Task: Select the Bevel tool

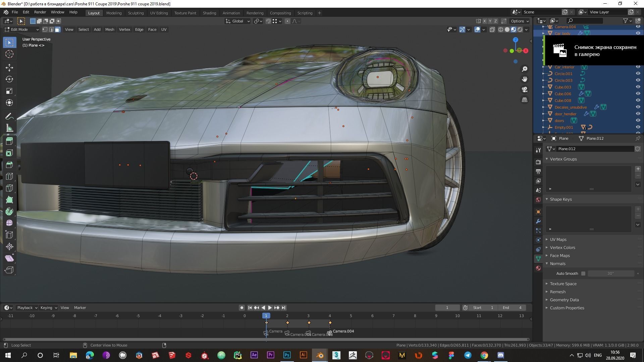Action: coord(9,165)
